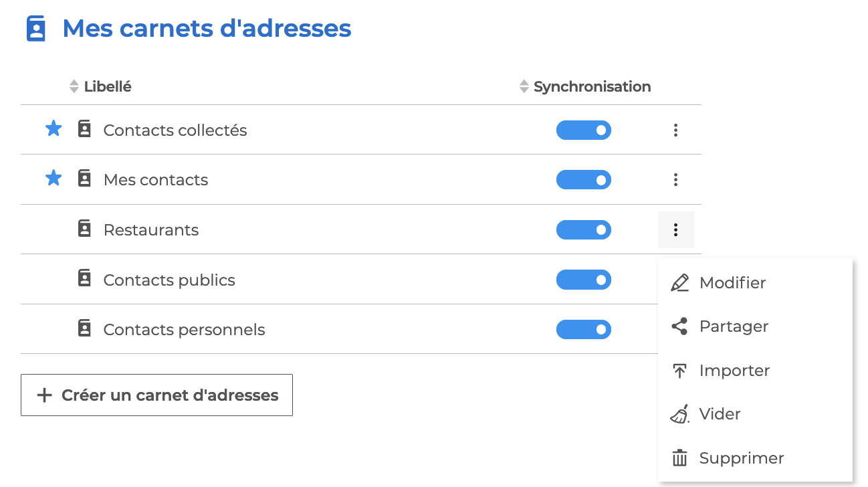This screenshot has height=487, width=868.
Task: Click the address book icon for Restaurants
Action: coord(84,229)
